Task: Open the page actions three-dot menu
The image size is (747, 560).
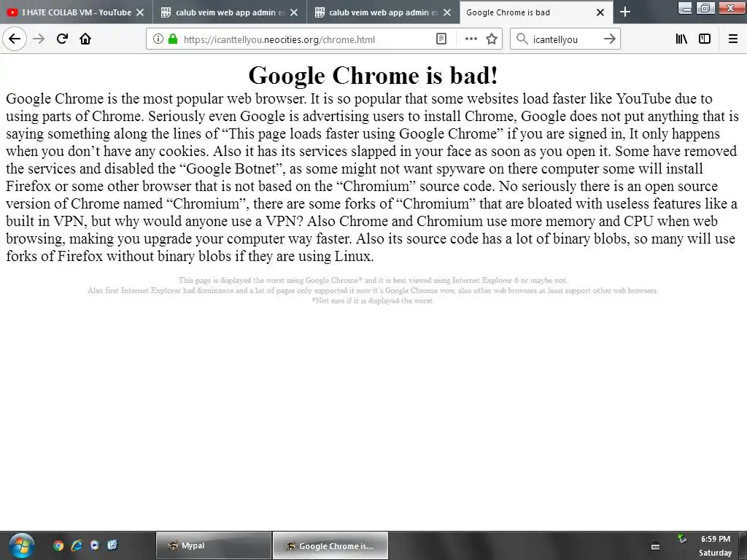Action: click(x=471, y=39)
